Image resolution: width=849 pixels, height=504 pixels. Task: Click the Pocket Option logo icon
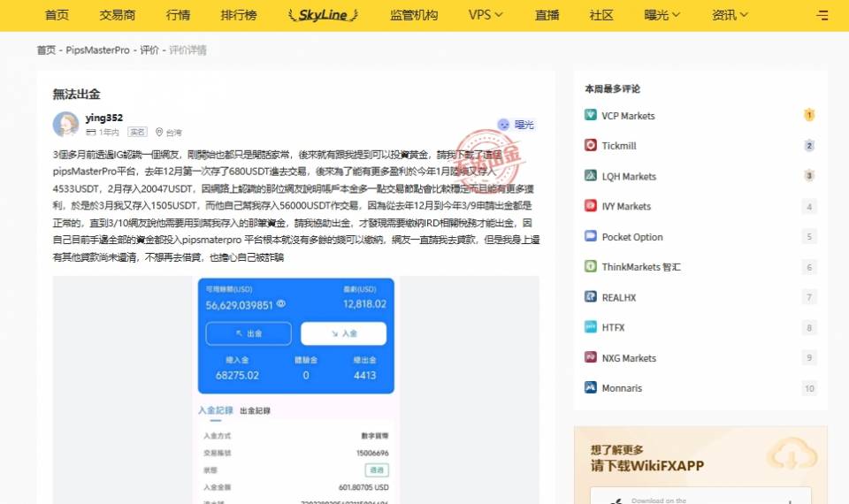pos(591,236)
